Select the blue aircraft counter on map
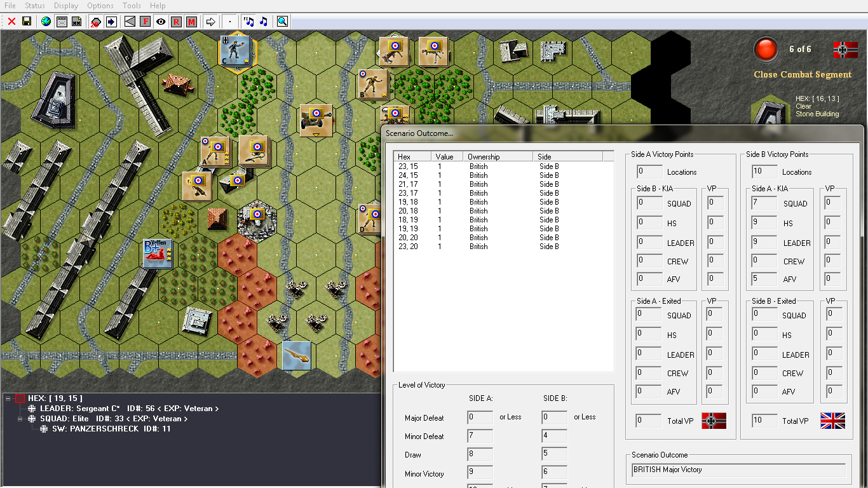868x488 pixels. point(297,355)
